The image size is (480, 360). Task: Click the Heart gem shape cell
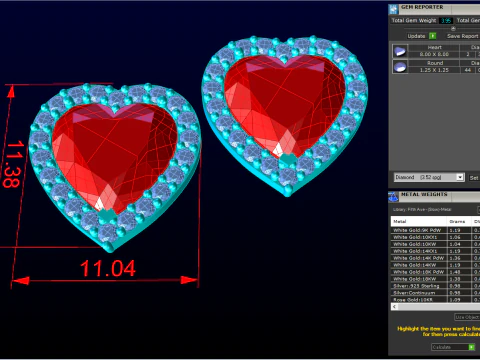click(434, 48)
